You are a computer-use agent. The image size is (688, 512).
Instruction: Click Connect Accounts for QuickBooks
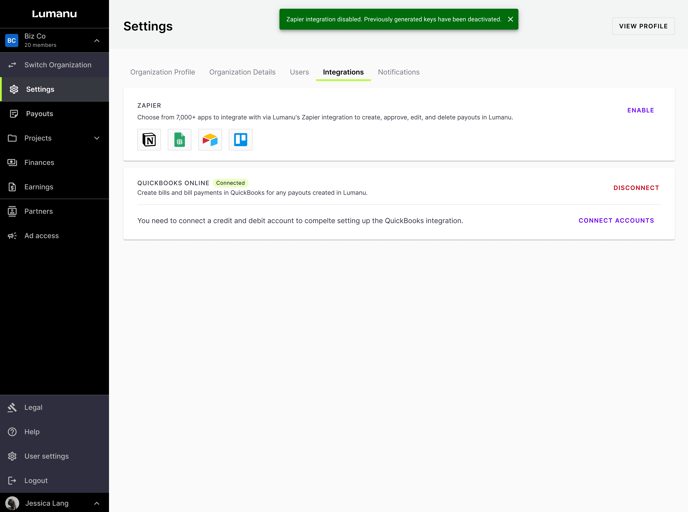click(616, 221)
